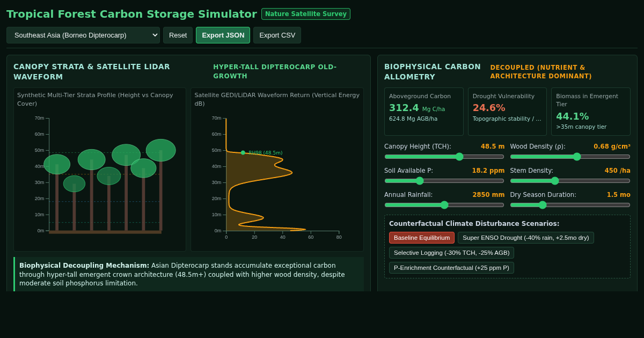Select P-Enrichment Counterfactual scenario

tap(451, 268)
